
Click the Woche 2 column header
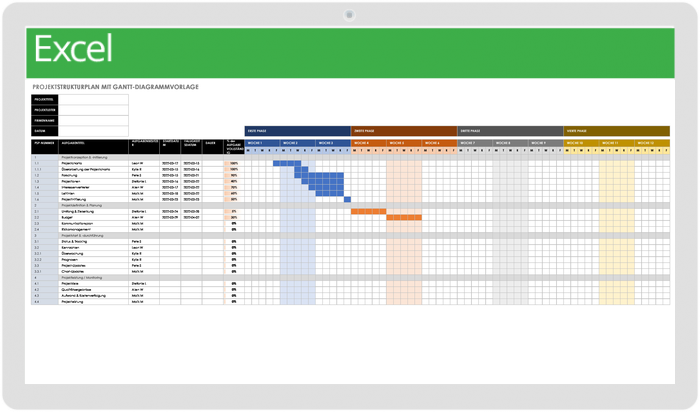pos(298,143)
